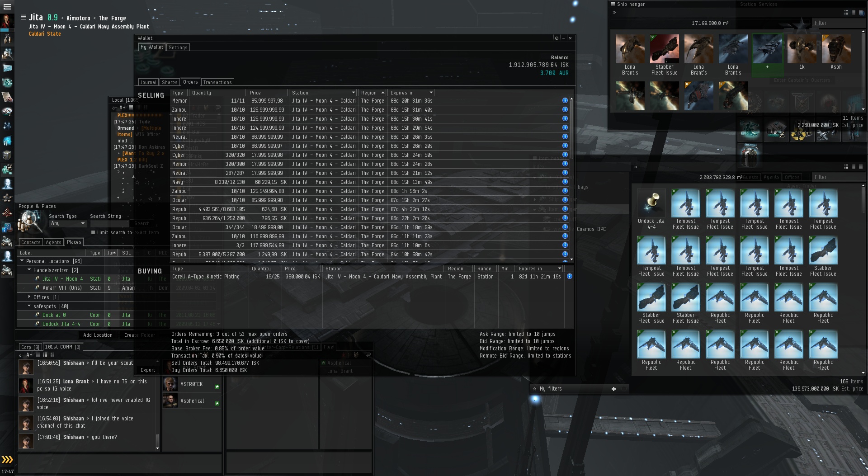Viewport: 868px width, 476px height.
Task: Open the Ship hangar window menu
Action: click(x=613, y=4)
